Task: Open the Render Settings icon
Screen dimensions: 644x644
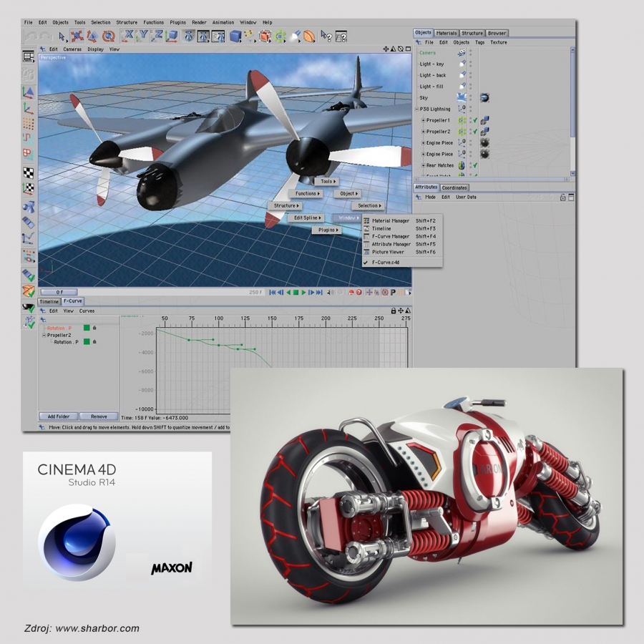Action: 218,36
